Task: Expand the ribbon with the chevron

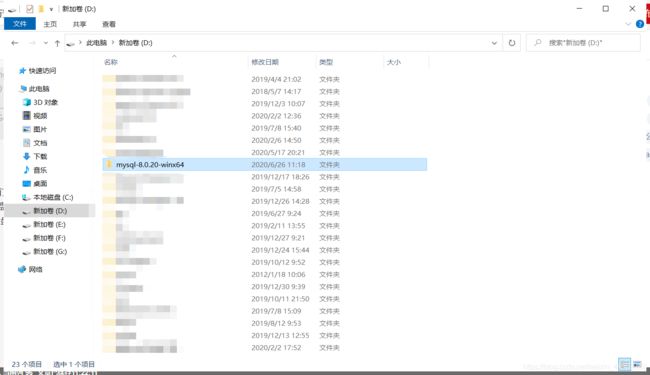Action: (628, 24)
